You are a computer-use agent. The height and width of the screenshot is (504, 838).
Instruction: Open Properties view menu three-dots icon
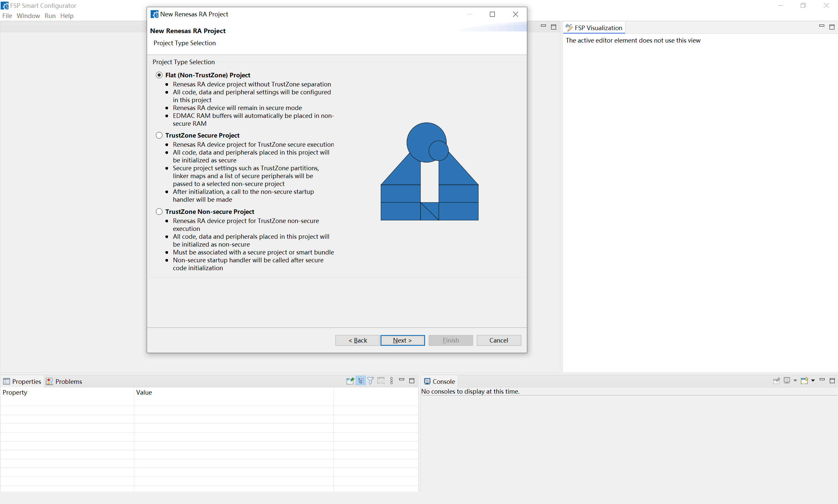pyautogui.click(x=392, y=381)
